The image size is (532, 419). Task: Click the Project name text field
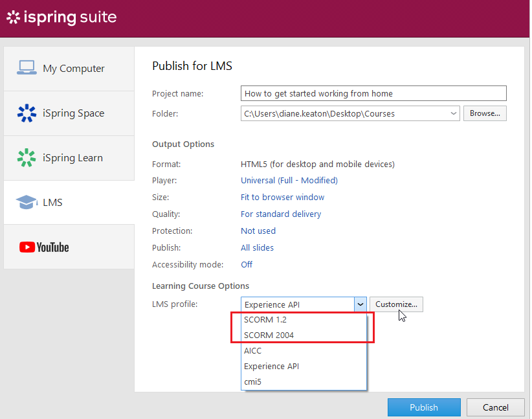(x=373, y=93)
